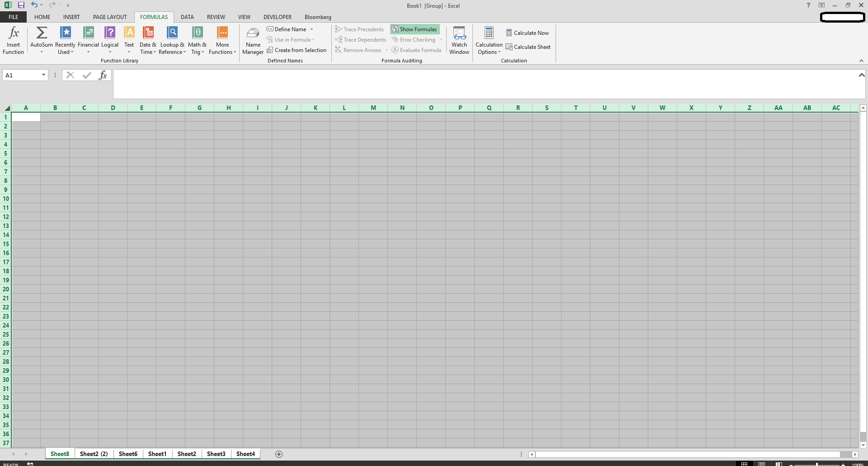Image resolution: width=868 pixels, height=466 pixels.
Task: Click the Calculation Options icon
Action: [x=489, y=33]
